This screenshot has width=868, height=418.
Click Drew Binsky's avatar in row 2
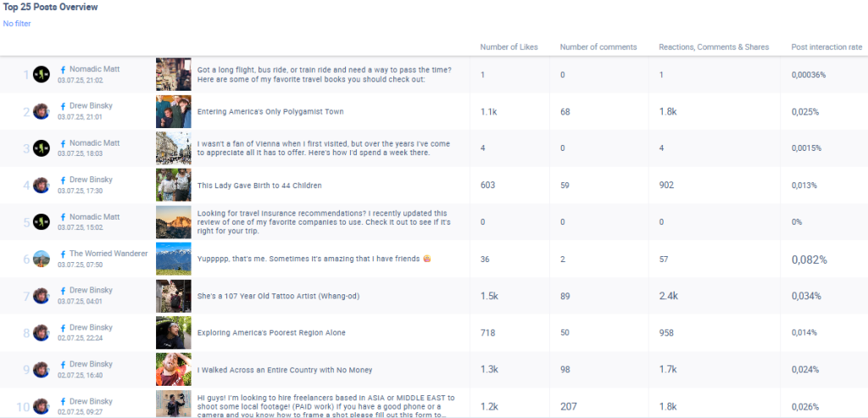pyautogui.click(x=42, y=111)
